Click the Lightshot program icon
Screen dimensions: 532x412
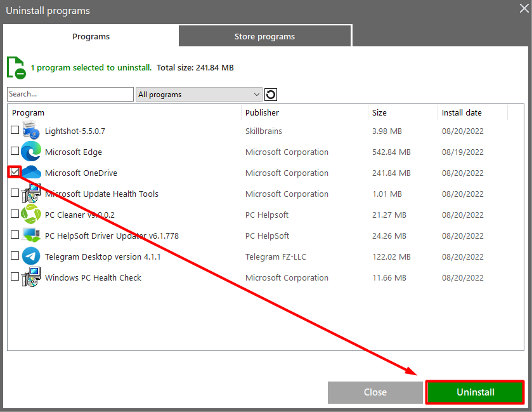tap(31, 130)
